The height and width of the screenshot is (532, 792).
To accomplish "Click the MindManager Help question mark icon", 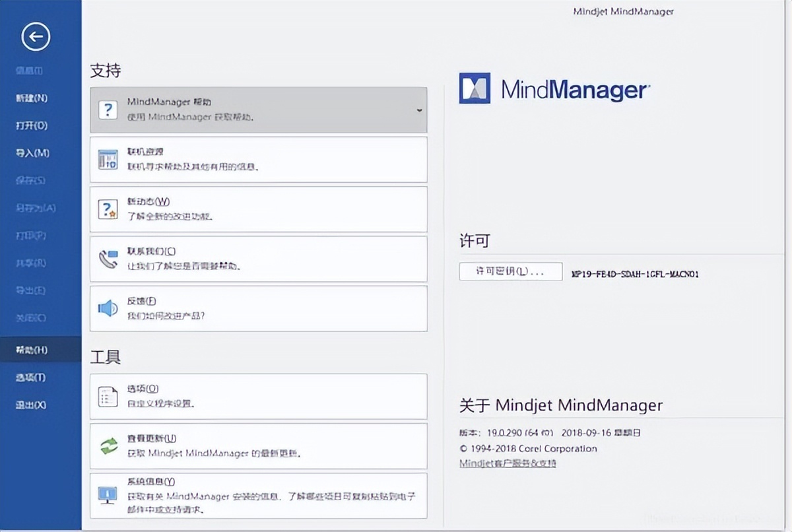I will coord(108,110).
